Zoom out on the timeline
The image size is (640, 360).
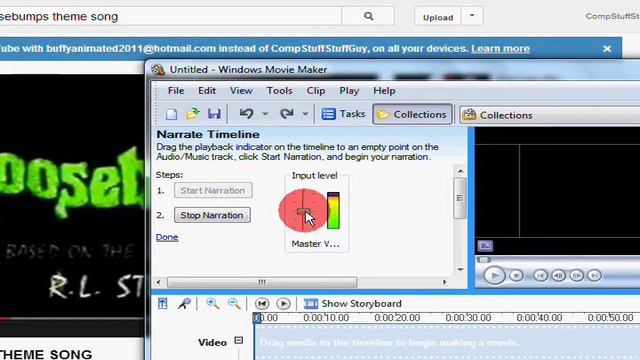[234, 303]
